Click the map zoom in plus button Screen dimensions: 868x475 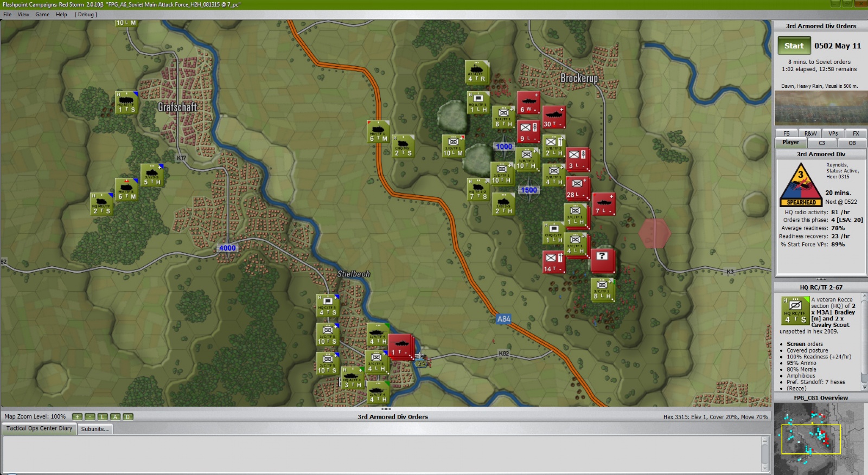(x=77, y=417)
